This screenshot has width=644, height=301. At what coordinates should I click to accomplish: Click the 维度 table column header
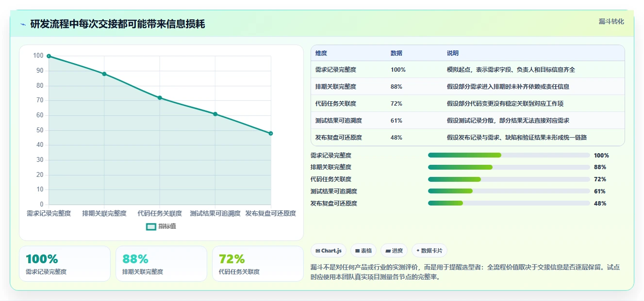(321, 53)
